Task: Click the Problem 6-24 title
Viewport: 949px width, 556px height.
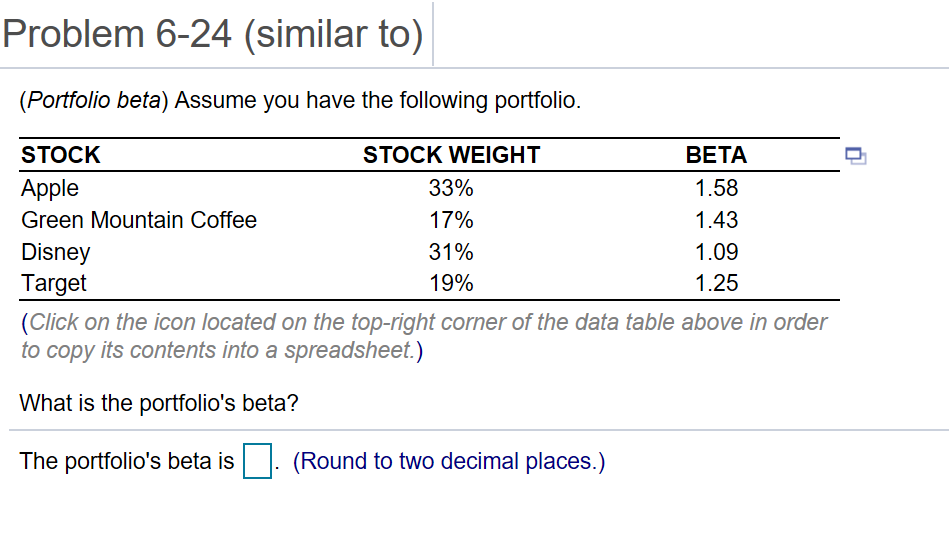Action: tap(212, 34)
